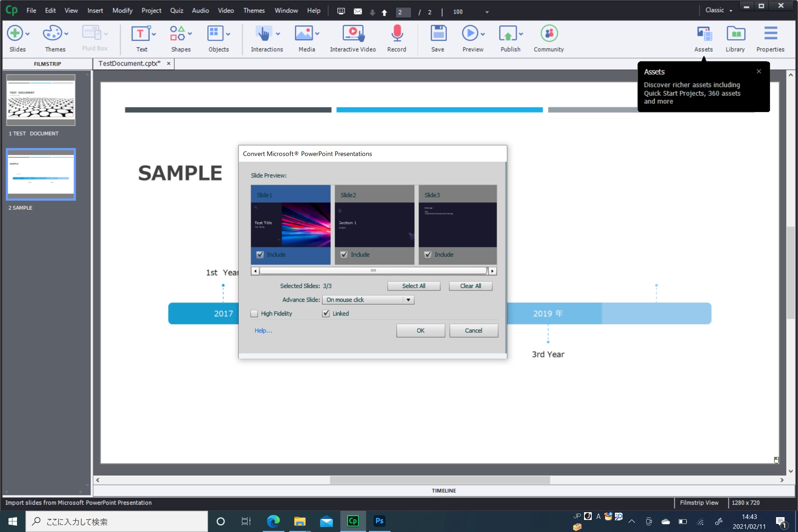Expand the Classic workspace dropdown
This screenshot has width=798, height=532.
point(731,11)
